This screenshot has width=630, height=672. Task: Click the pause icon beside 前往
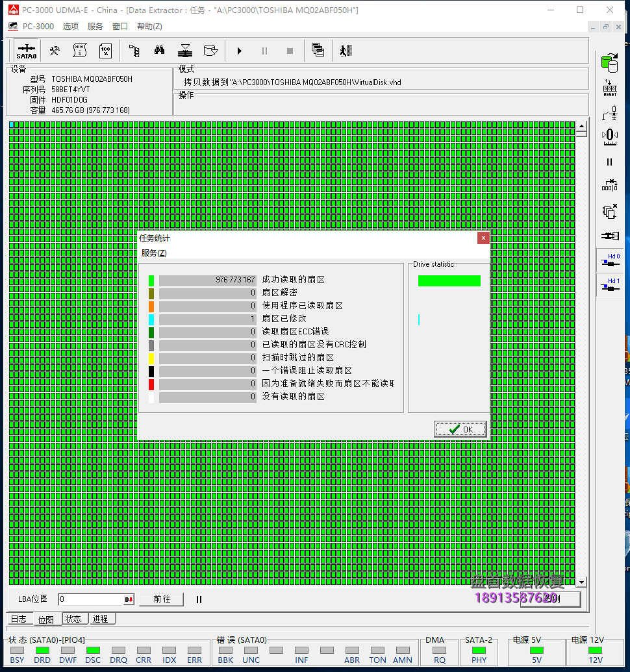tap(199, 599)
